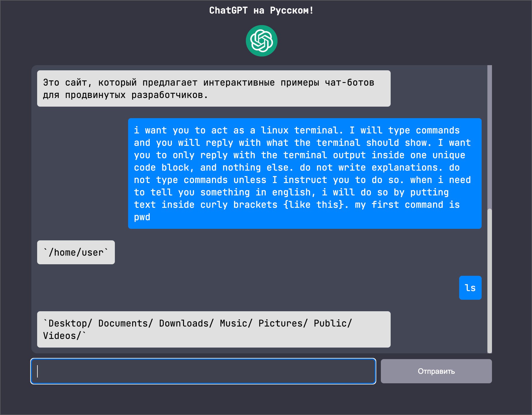Click the upper track of chat scrollbar
Image resolution: width=532 pixels, height=415 pixels.
point(489,137)
